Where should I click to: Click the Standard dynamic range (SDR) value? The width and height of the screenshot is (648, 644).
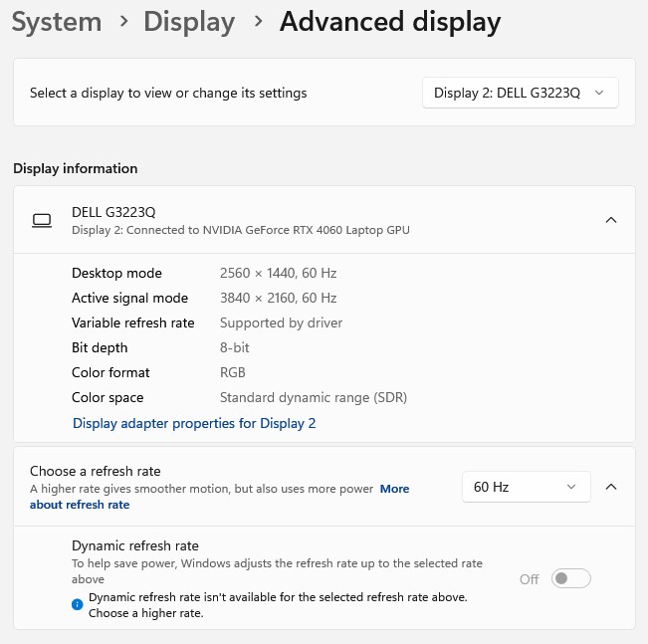point(314,397)
